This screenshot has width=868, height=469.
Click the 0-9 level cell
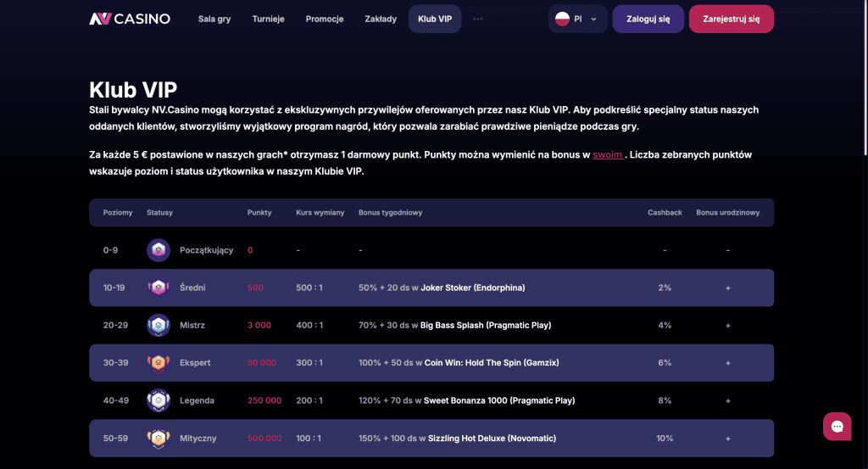point(110,250)
